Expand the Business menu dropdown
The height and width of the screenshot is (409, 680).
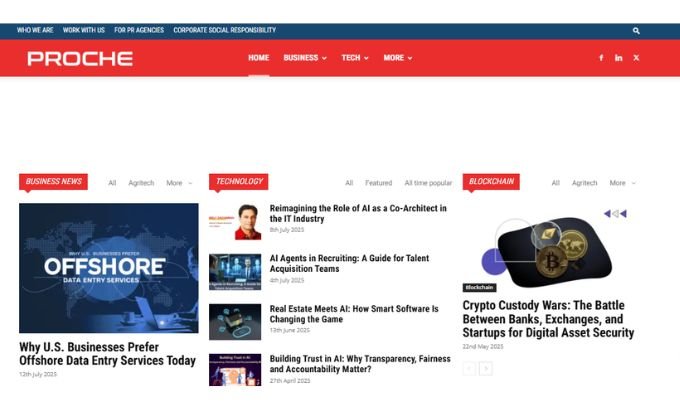[304, 58]
